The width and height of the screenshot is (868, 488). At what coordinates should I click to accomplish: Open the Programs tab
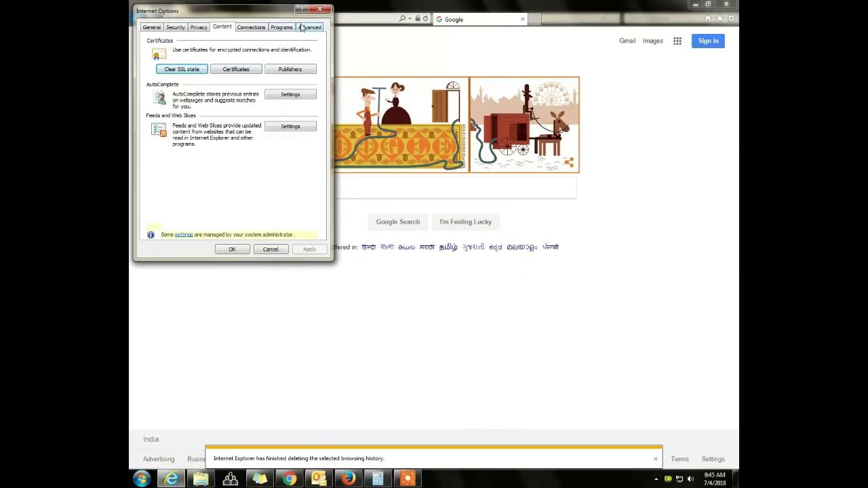pos(281,27)
